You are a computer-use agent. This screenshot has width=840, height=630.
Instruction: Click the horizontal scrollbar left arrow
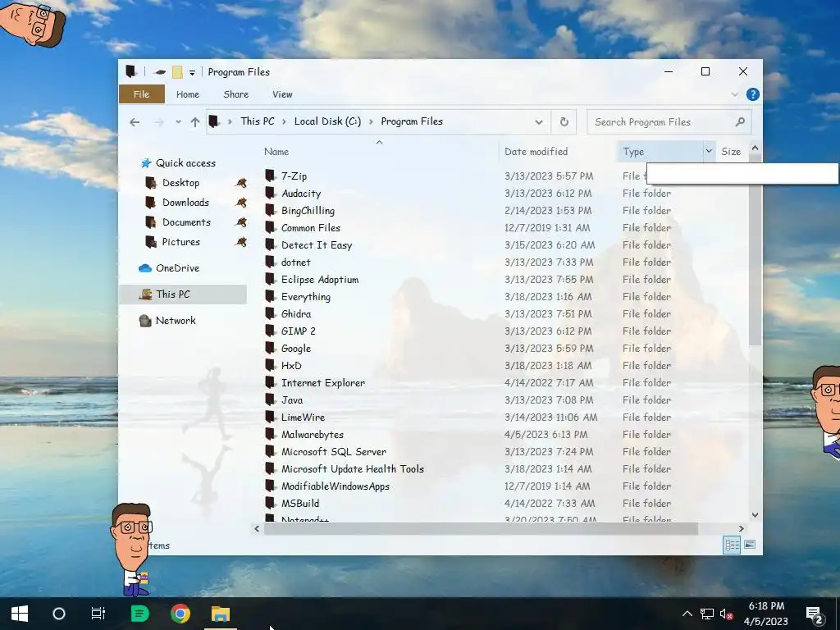[x=257, y=529]
